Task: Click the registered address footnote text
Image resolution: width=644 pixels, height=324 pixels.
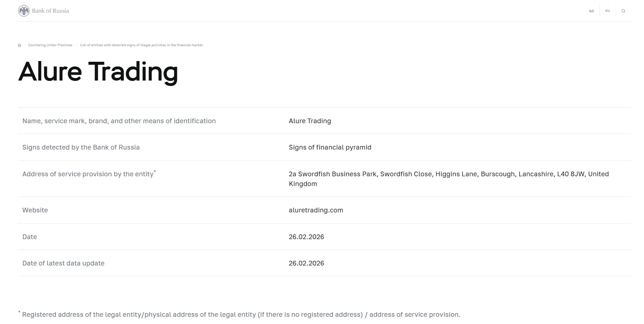Action: 241,315
